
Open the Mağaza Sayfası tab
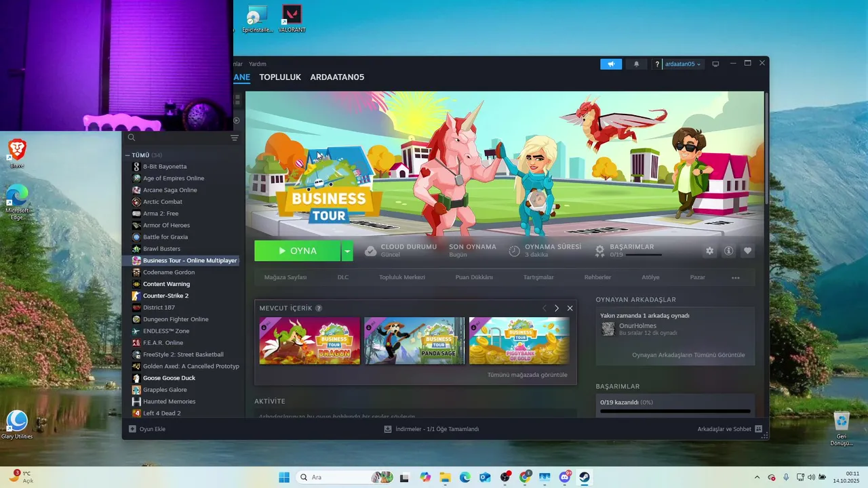coord(285,277)
